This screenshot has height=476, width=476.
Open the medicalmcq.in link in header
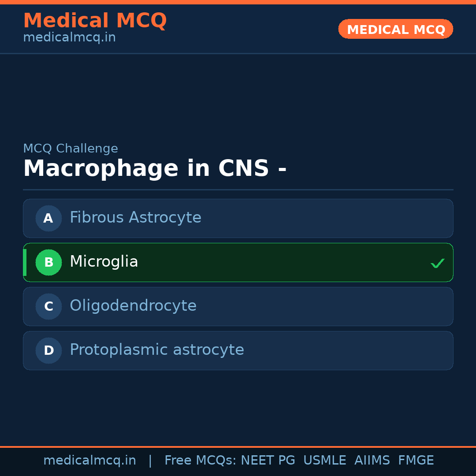(69, 37)
